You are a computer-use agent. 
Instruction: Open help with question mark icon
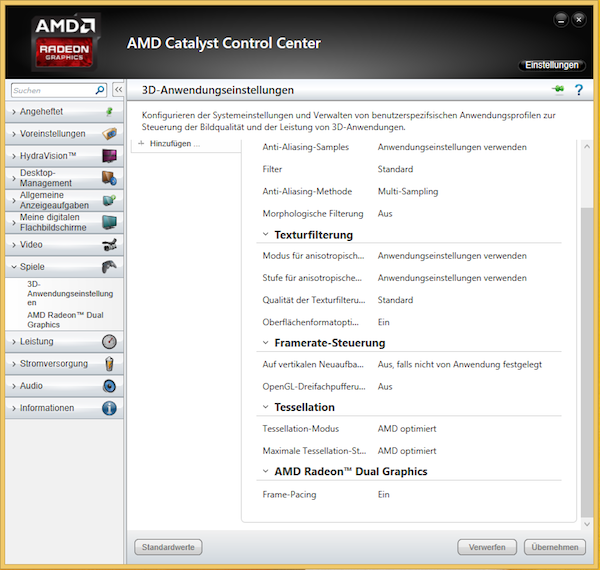click(579, 90)
